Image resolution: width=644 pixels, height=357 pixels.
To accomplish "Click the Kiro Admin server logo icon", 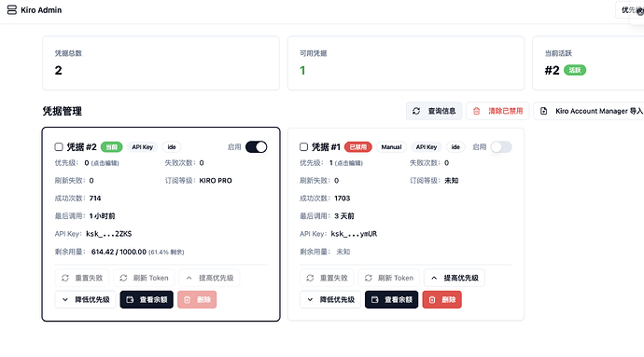I will (x=12, y=10).
